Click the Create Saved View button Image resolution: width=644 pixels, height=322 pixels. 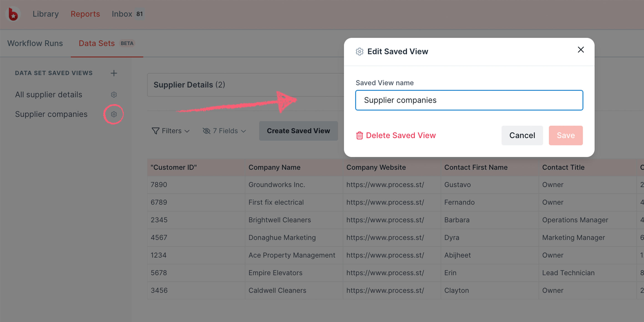tap(299, 131)
